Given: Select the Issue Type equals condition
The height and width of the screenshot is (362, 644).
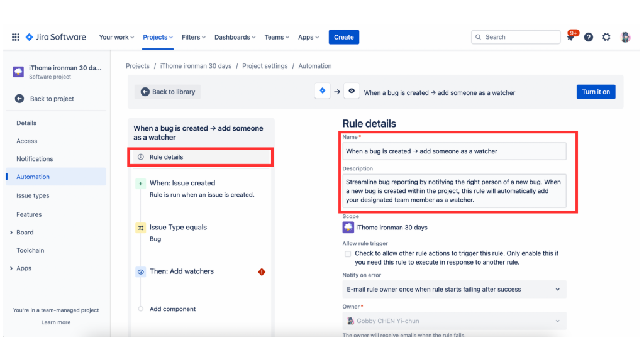Looking at the screenshot, I should coord(178,228).
